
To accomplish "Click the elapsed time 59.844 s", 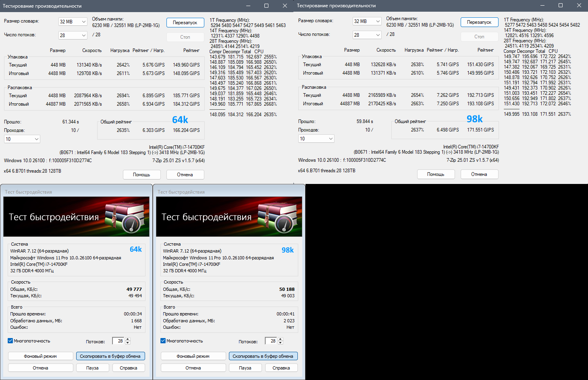I will [365, 121].
